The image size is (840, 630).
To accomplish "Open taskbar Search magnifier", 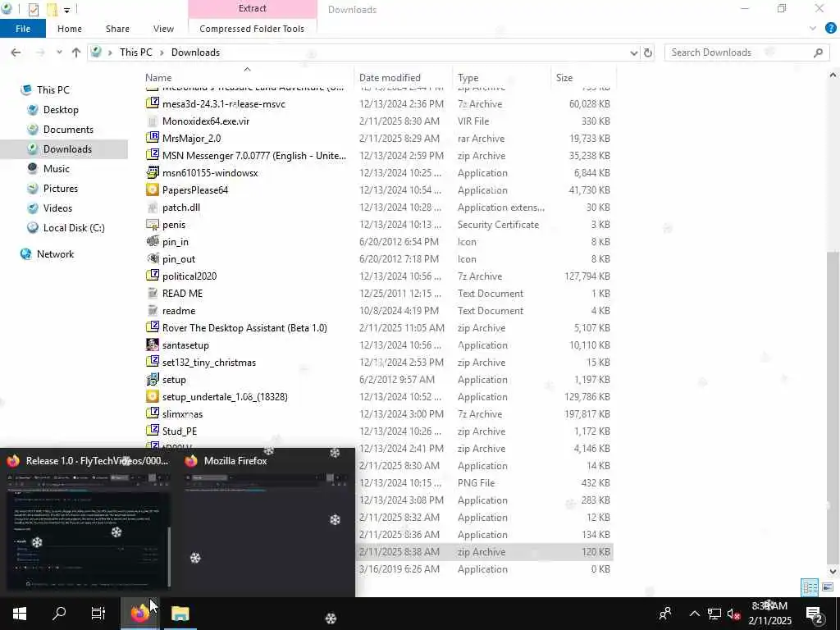I will (59, 614).
